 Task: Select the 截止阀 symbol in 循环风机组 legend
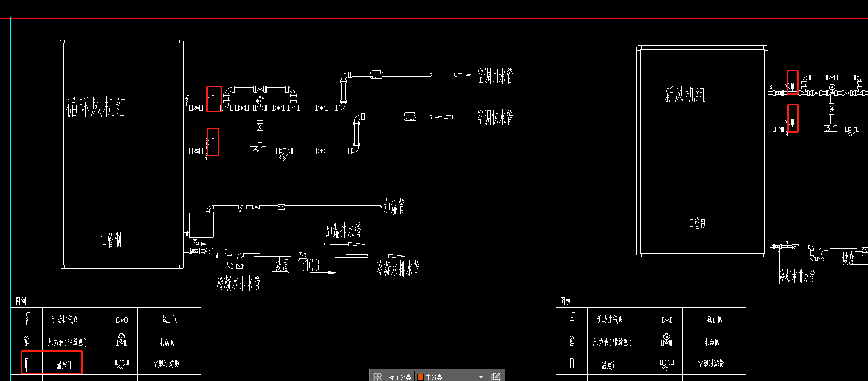click(x=122, y=320)
